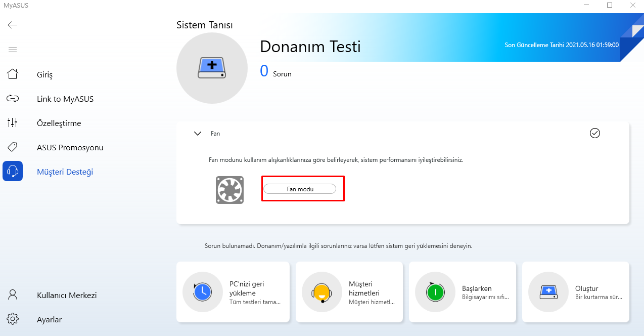Click the Kullanıcı Merkezi person icon
644x336 pixels.
click(13, 295)
